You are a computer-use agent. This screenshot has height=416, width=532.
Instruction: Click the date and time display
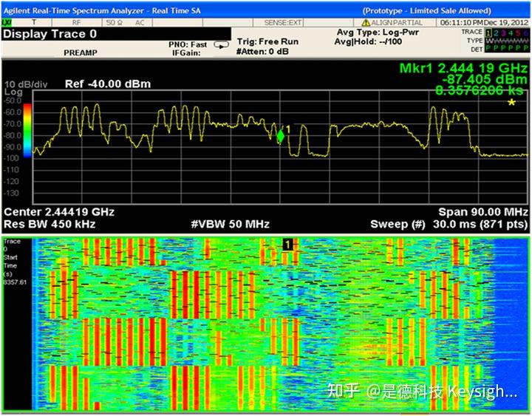(x=484, y=23)
